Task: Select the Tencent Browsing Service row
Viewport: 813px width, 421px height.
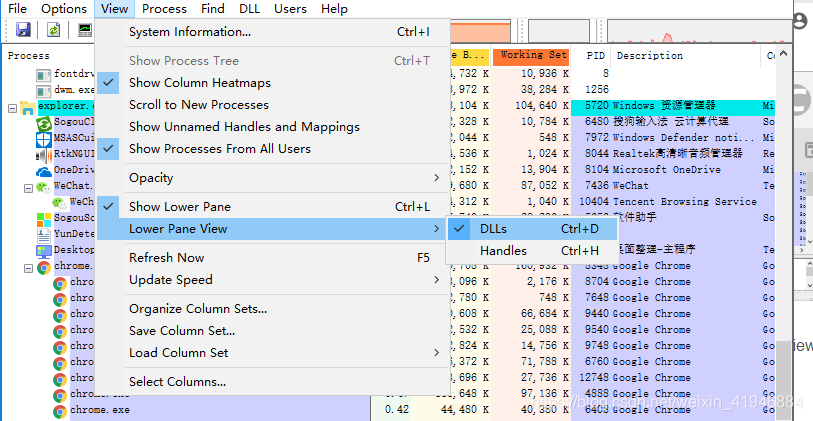Action: click(x=684, y=202)
